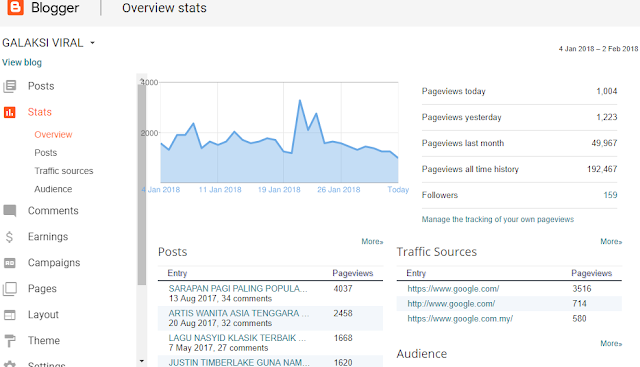Click the Pages icon in sidebar

coord(10,289)
